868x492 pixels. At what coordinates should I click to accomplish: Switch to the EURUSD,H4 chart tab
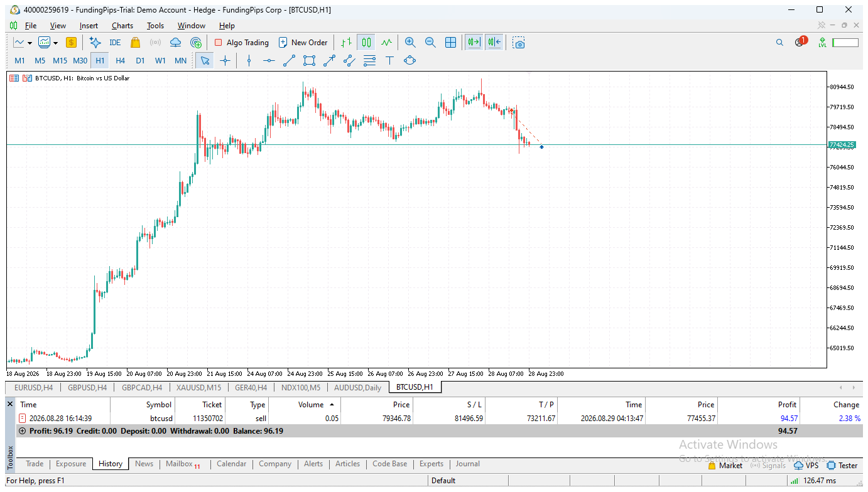click(x=34, y=388)
